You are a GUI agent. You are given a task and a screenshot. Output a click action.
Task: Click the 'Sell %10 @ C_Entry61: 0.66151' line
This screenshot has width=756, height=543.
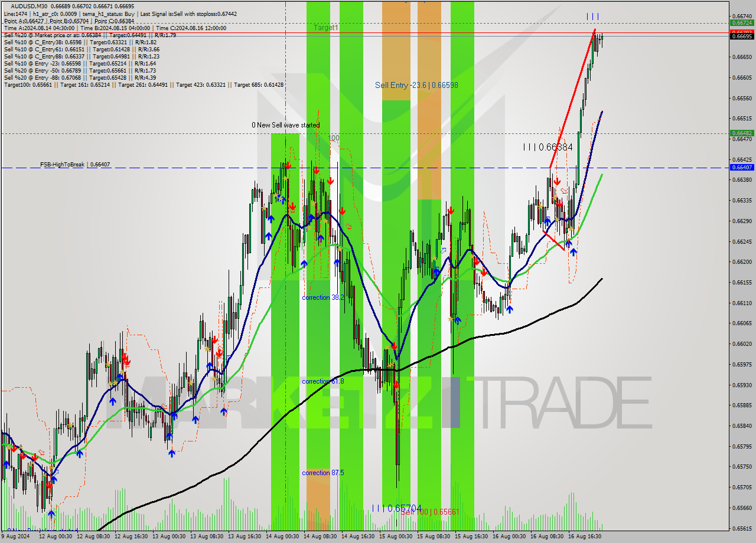82,50
